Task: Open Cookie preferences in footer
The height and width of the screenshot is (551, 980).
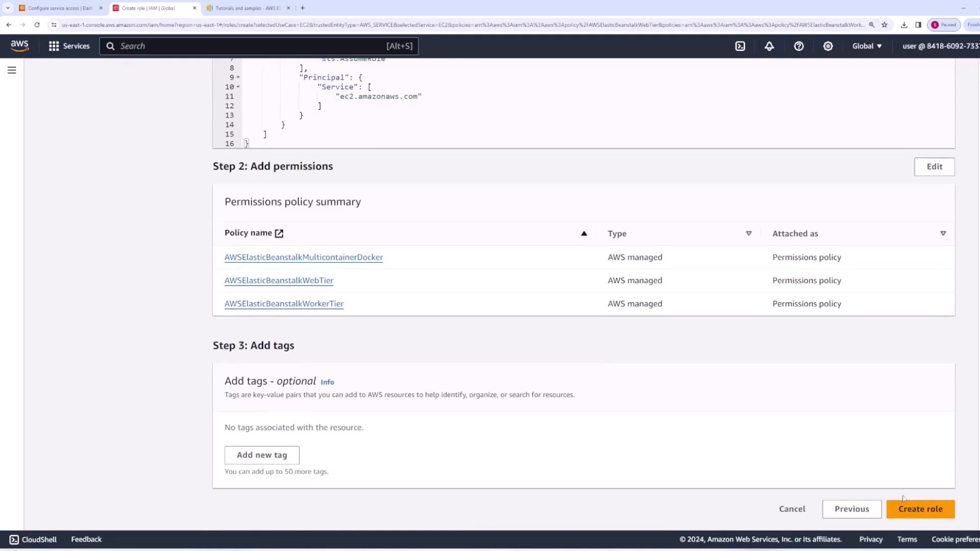Action: pos(955,539)
